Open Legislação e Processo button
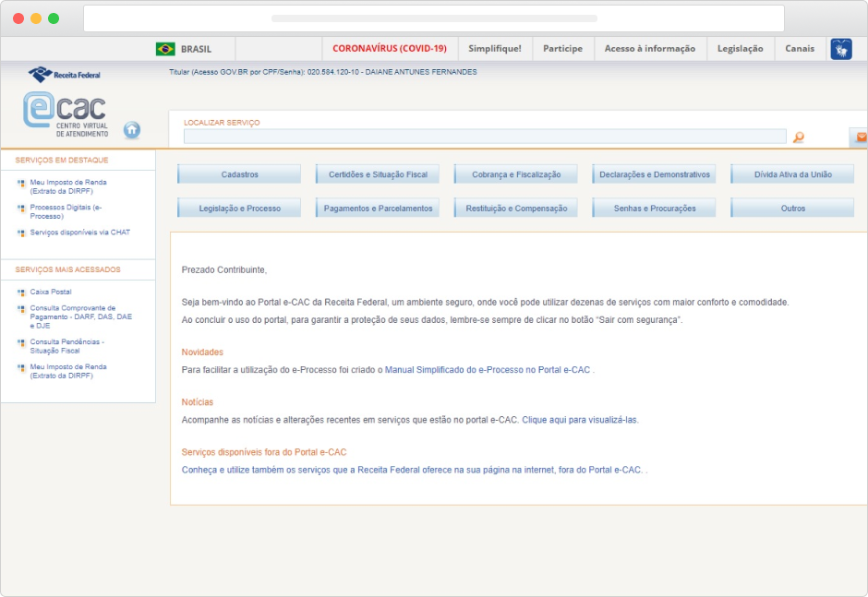 pyautogui.click(x=239, y=208)
